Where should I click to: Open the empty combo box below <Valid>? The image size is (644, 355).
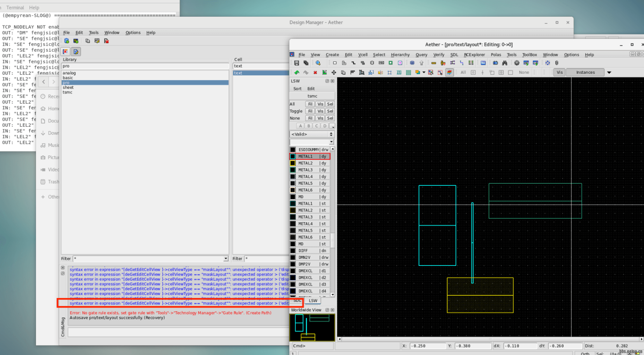point(312,142)
